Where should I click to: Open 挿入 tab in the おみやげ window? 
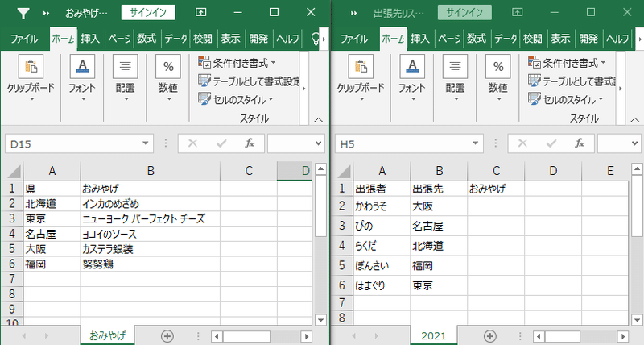tap(90, 39)
